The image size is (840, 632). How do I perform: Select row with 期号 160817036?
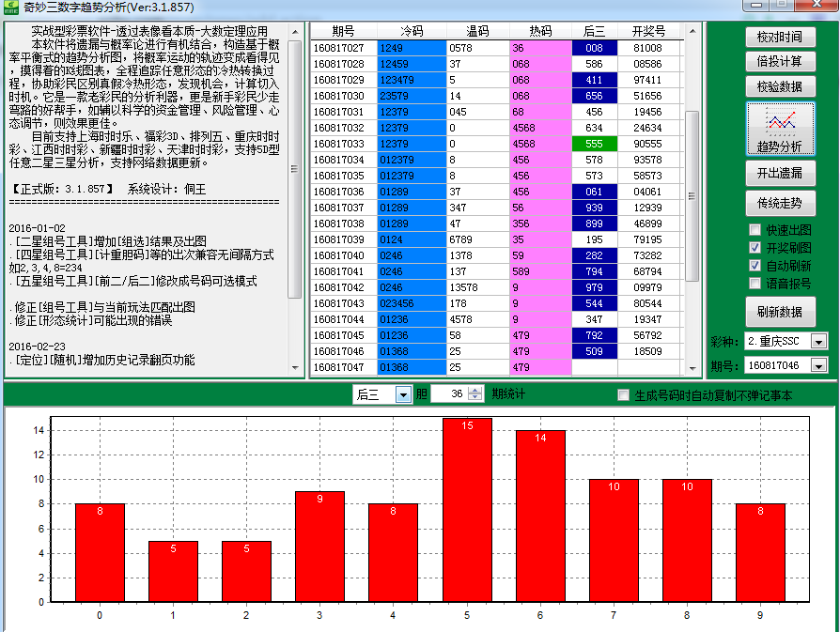(497, 192)
